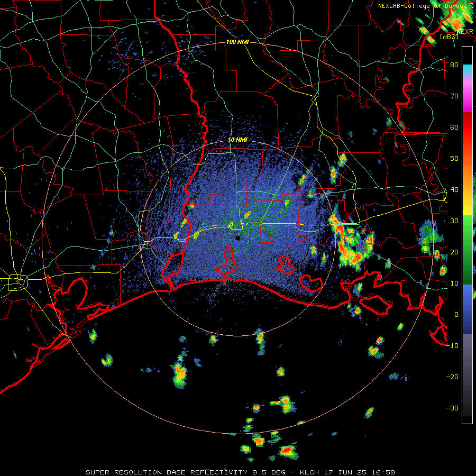
Task: Click the blue band of the dBZ color bar
Action: click(467, 309)
